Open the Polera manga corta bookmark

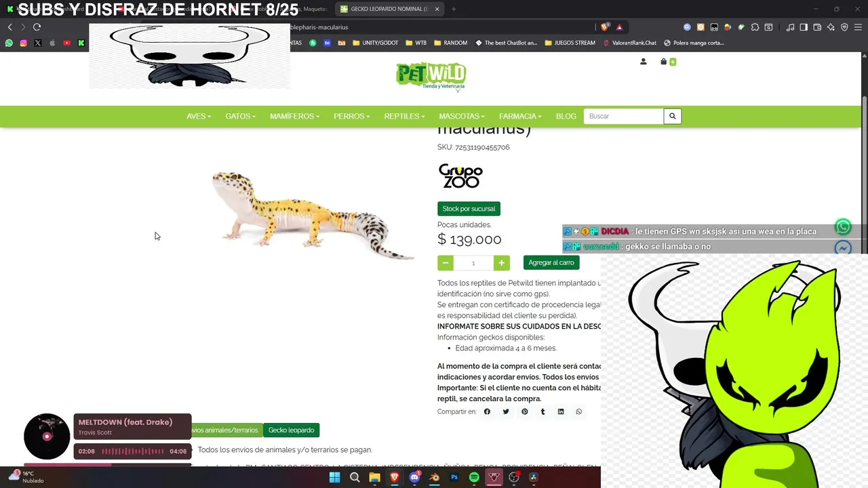(694, 43)
